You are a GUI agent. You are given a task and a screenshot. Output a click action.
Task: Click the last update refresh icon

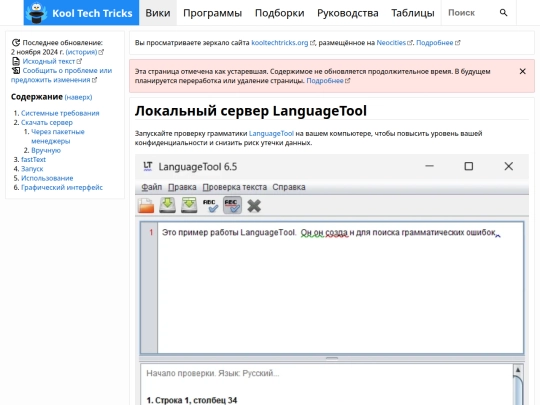[16, 43]
